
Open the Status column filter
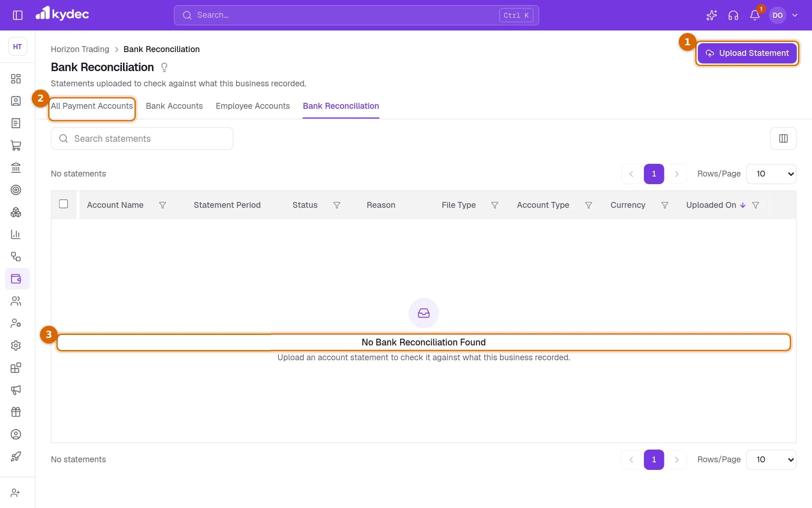(x=337, y=205)
